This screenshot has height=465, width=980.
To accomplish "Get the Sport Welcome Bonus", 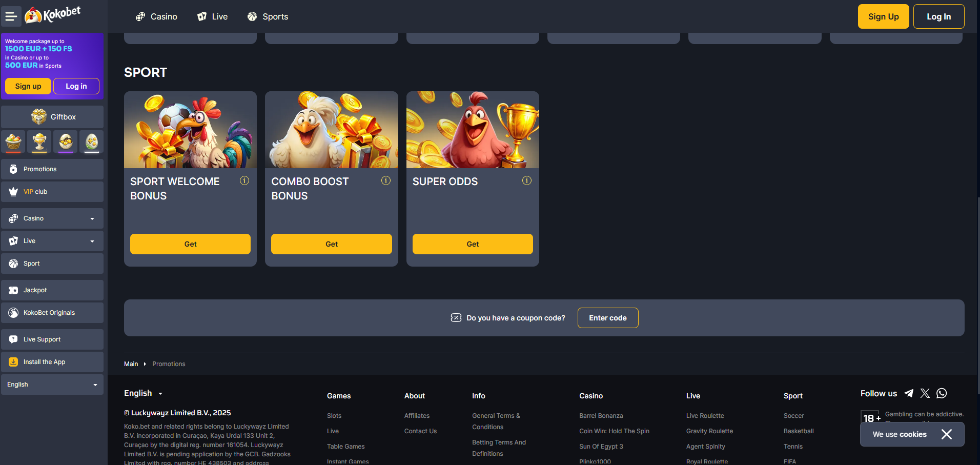I will [190, 244].
